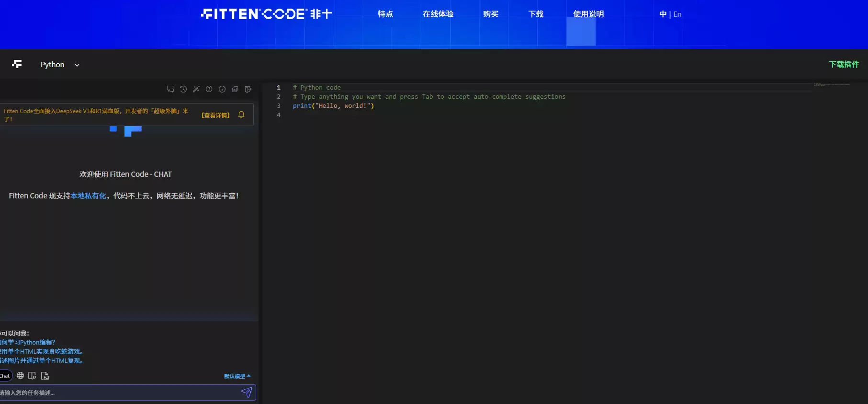Screen dimensions: 868x404
Task: Open 购买 menu item
Action: pos(491,14)
